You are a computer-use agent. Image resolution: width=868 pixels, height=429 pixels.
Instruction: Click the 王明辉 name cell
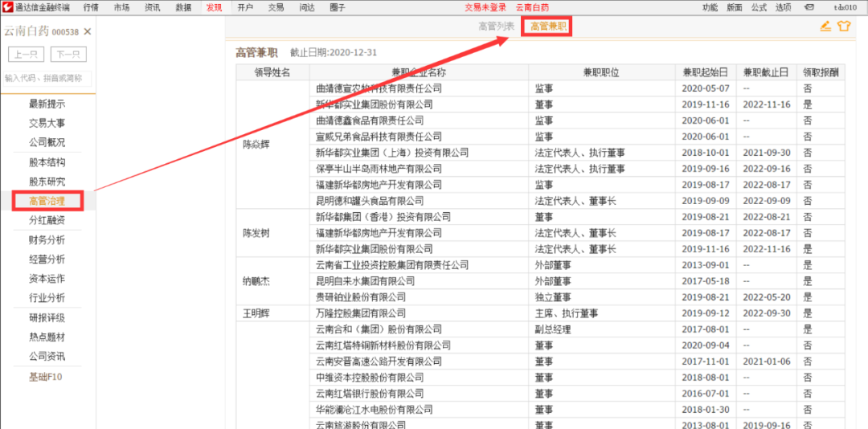273,313
